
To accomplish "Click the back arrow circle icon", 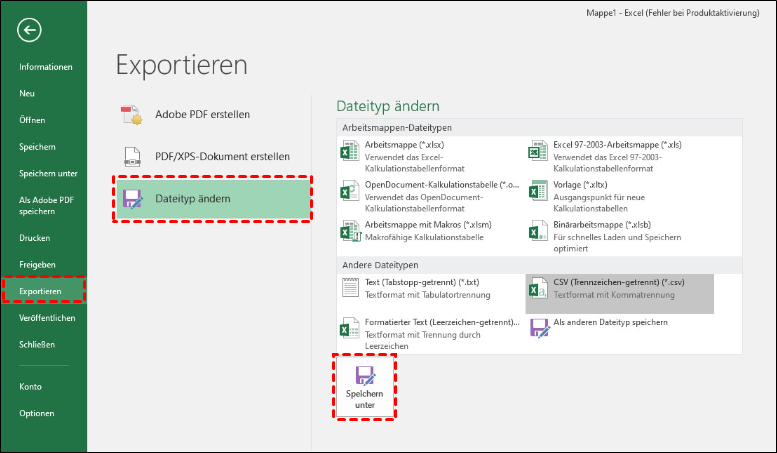I will coord(29,30).
